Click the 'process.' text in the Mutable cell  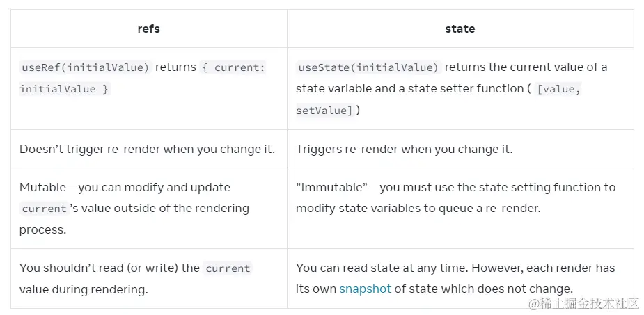(42, 229)
